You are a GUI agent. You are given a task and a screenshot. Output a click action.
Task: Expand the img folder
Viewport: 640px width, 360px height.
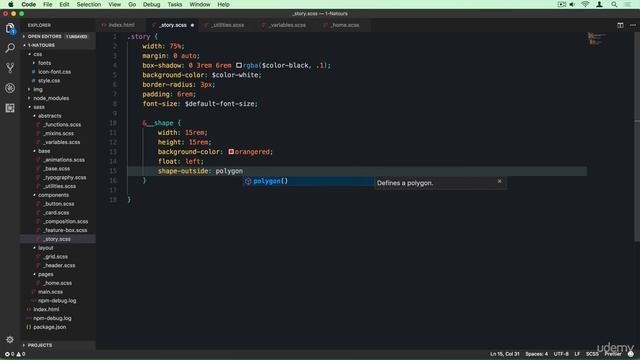(38, 89)
